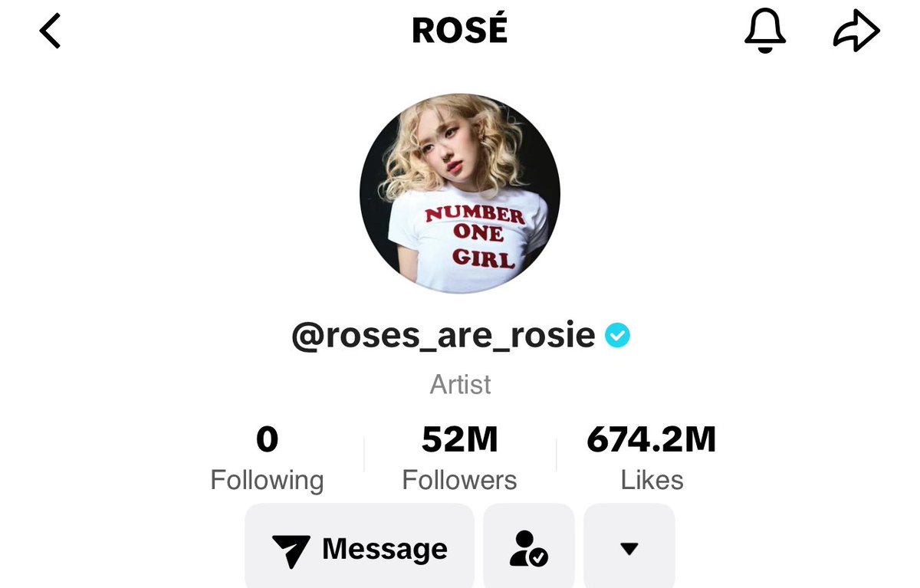
Task: Click the Artist category label
Action: click(460, 384)
